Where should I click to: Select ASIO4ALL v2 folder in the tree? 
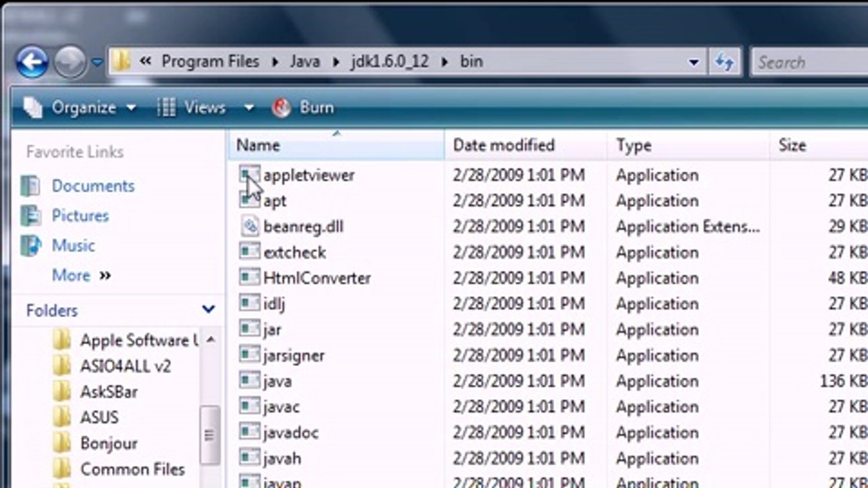point(125,366)
